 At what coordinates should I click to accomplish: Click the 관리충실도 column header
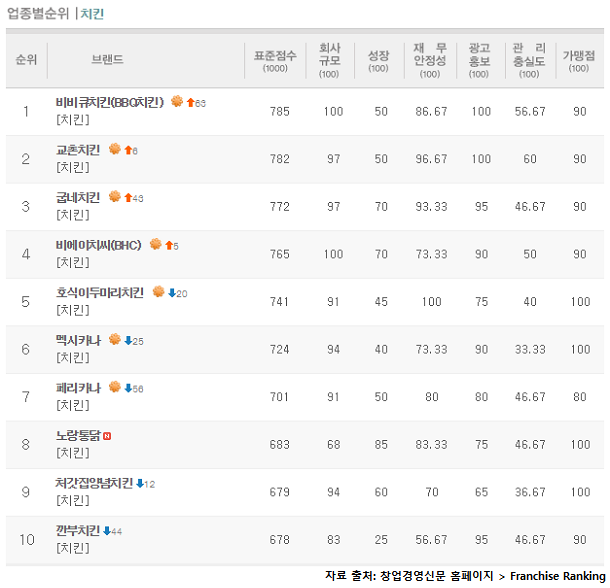529,60
